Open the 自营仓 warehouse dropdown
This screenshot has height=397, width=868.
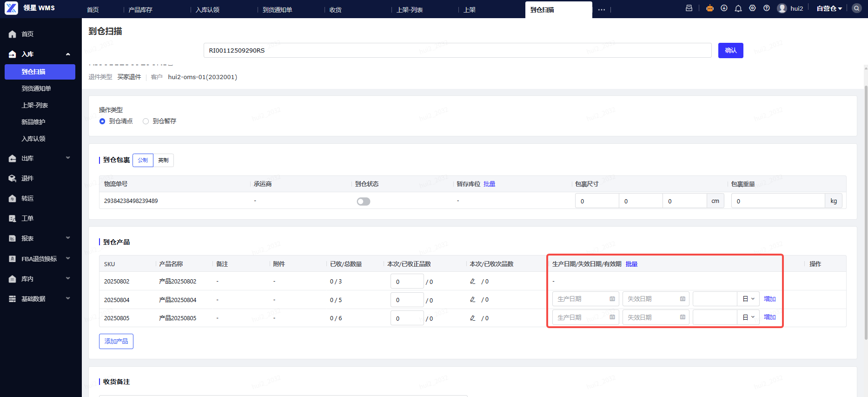click(829, 8)
